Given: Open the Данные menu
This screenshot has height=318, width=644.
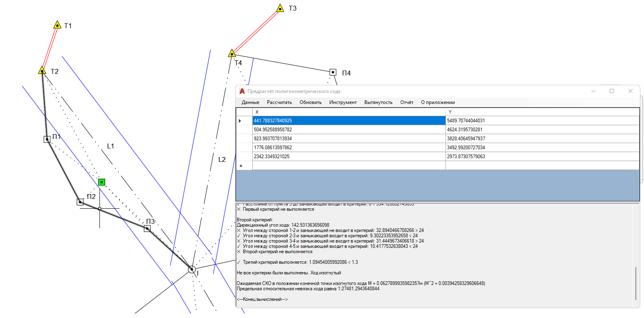Looking at the screenshot, I should point(250,102).
